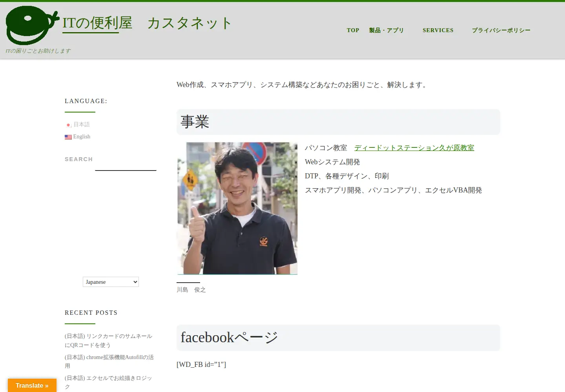
Task: Click the photo of 川島 俊之
Action: coord(237,208)
